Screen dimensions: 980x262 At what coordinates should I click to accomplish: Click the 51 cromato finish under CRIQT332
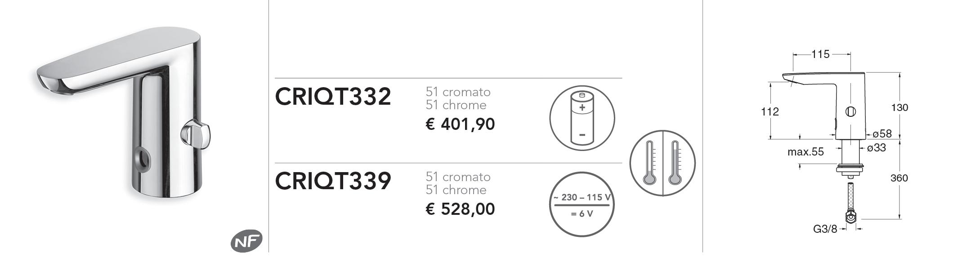458,92
